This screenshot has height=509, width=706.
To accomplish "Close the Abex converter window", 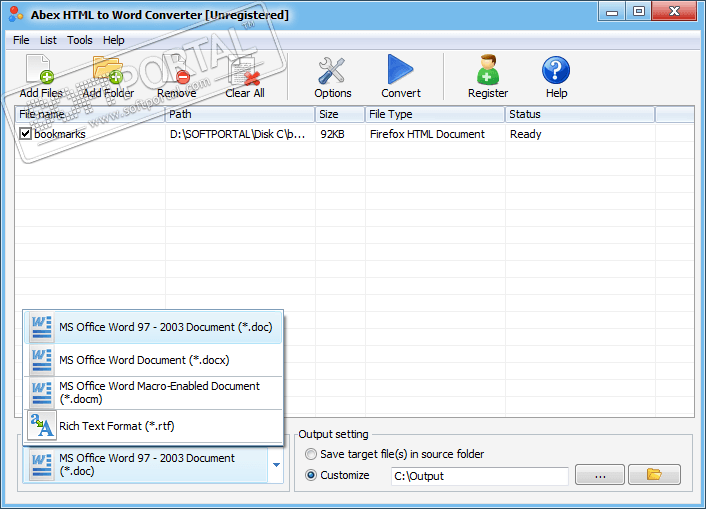I will tap(674, 11).
